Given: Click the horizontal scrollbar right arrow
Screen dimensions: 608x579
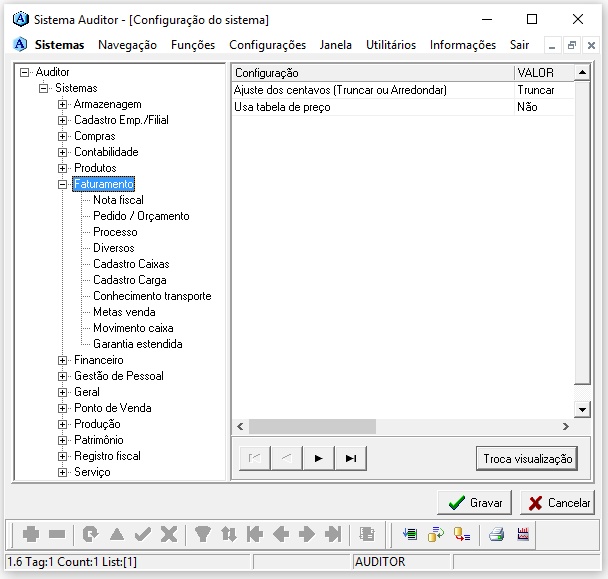Looking at the screenshot, I should tap(566, 427).
